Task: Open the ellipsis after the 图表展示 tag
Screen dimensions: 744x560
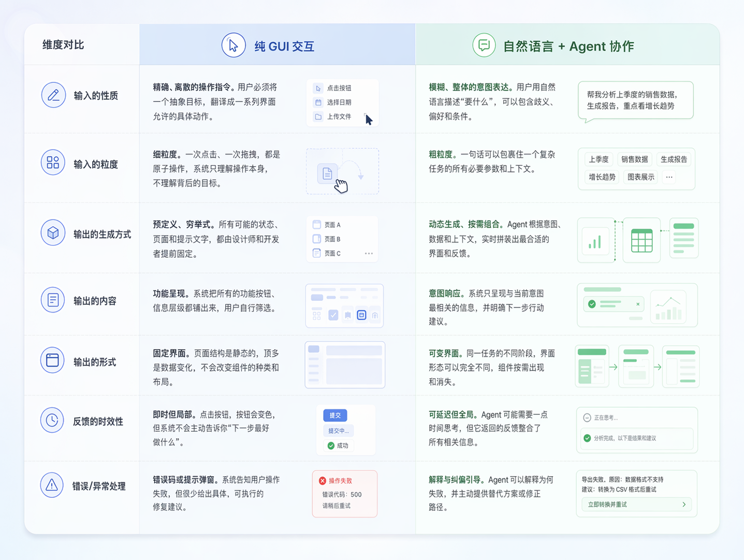Action: 669,177
